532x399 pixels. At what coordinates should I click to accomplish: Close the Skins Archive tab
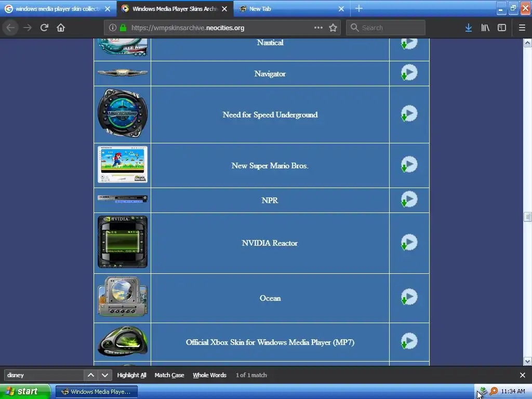coord(224,9)
